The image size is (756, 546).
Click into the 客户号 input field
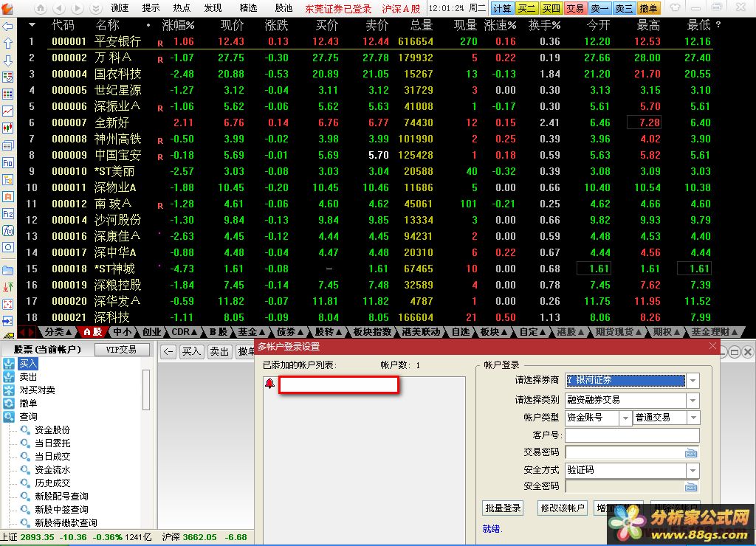(632, 435)
